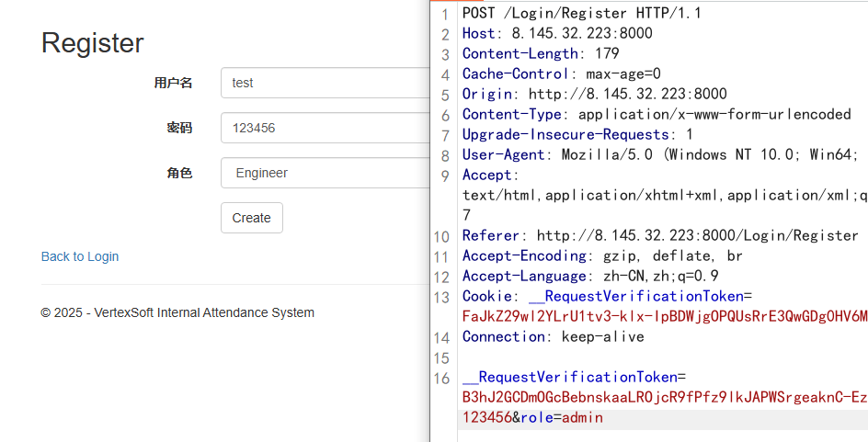Open the 角色 dropdown showing Engineer
Viewport: 868px width, 442px height.
coord(325,173)
